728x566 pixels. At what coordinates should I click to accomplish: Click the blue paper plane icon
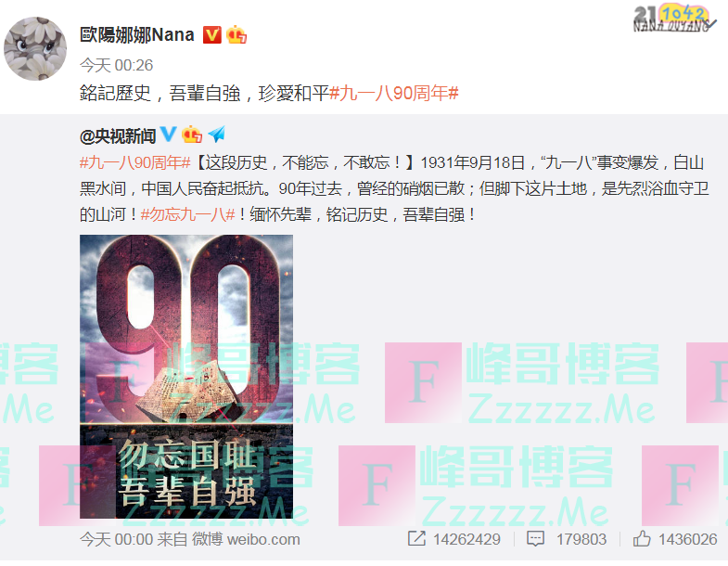click(x=217, y=135)
